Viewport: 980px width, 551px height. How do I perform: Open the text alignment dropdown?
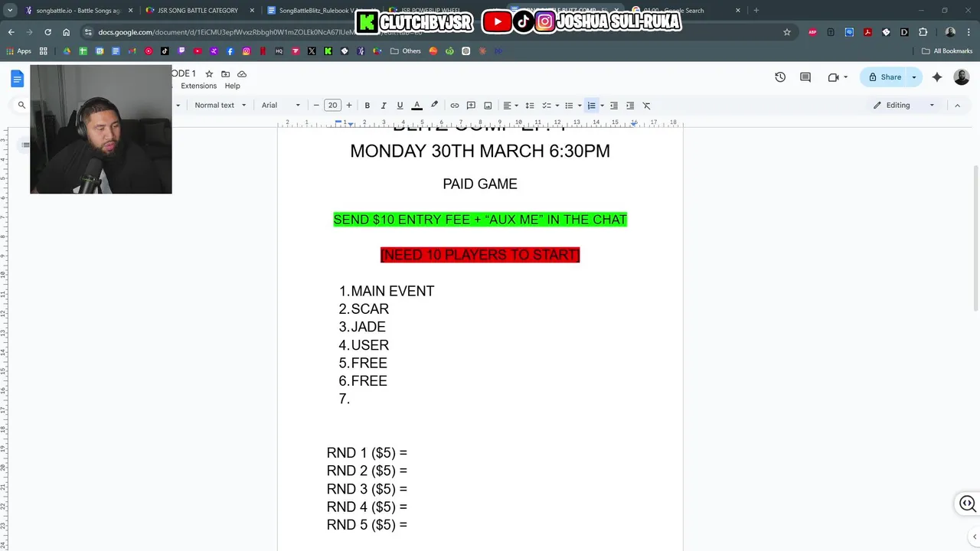tap(511, 106)
